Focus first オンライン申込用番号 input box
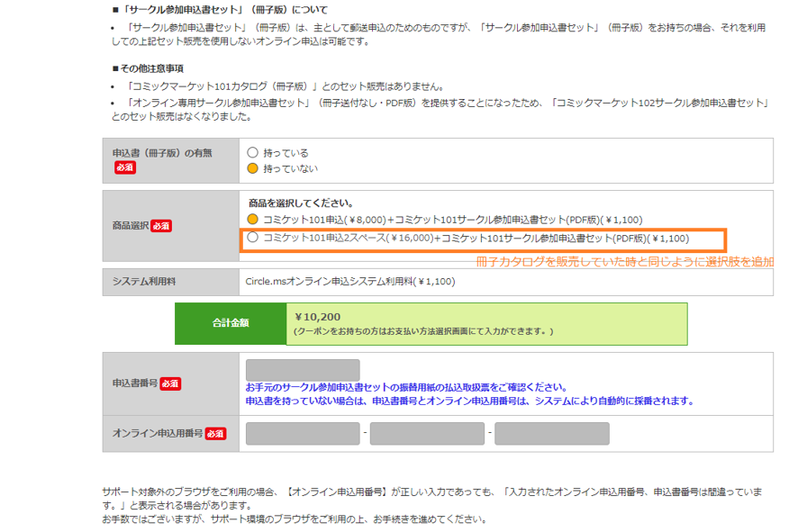This screenshot has height=532, width=798. tap(303, 434)
